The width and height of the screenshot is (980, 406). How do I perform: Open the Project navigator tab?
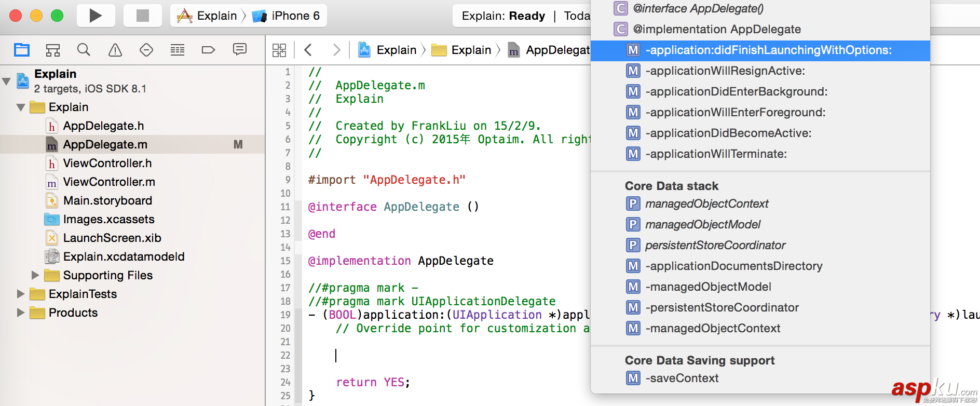click(22, 50)
